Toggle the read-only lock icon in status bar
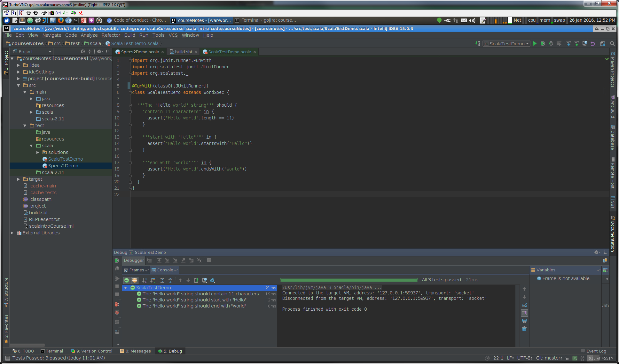Viewport: 619px width, 364px height. tap(567, 358)
